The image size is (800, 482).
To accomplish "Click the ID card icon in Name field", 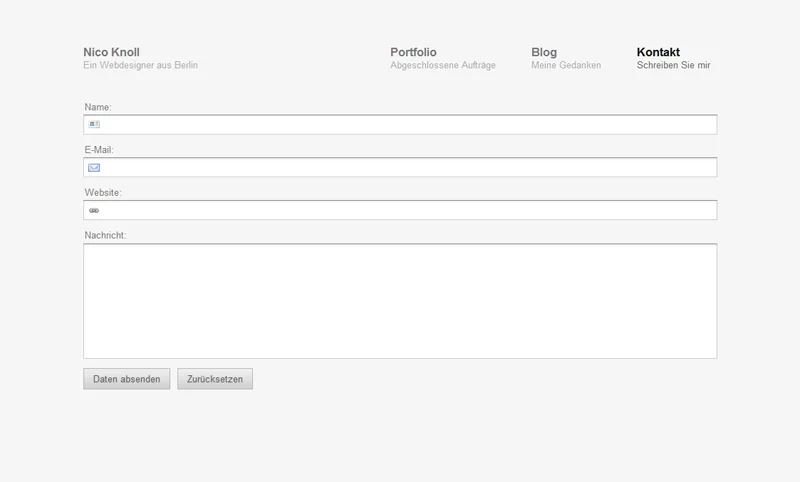I will 94,125.
